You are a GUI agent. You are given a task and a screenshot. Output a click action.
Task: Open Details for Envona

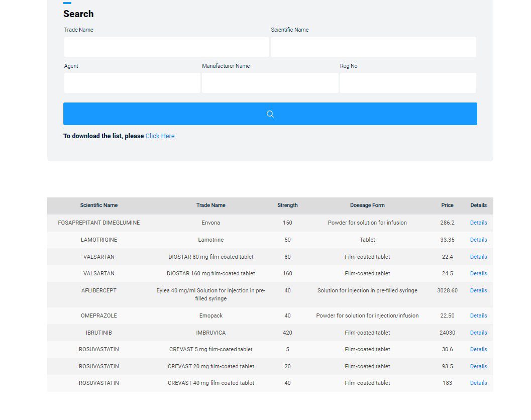479,223
